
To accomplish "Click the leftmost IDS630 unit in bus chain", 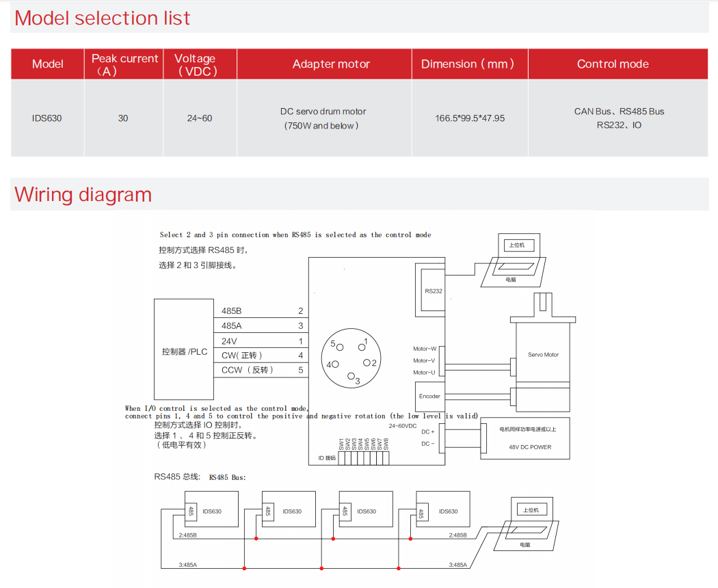I will tap(211, 511).
